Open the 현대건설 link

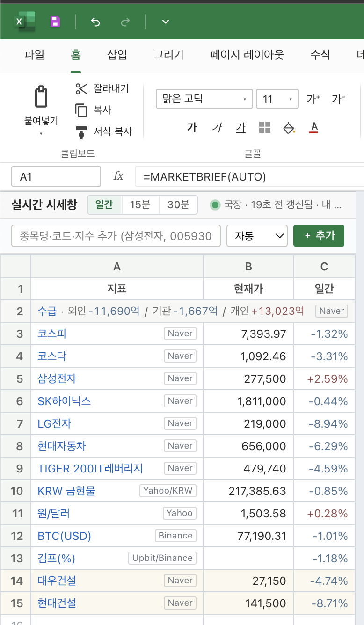click(57, 603)
